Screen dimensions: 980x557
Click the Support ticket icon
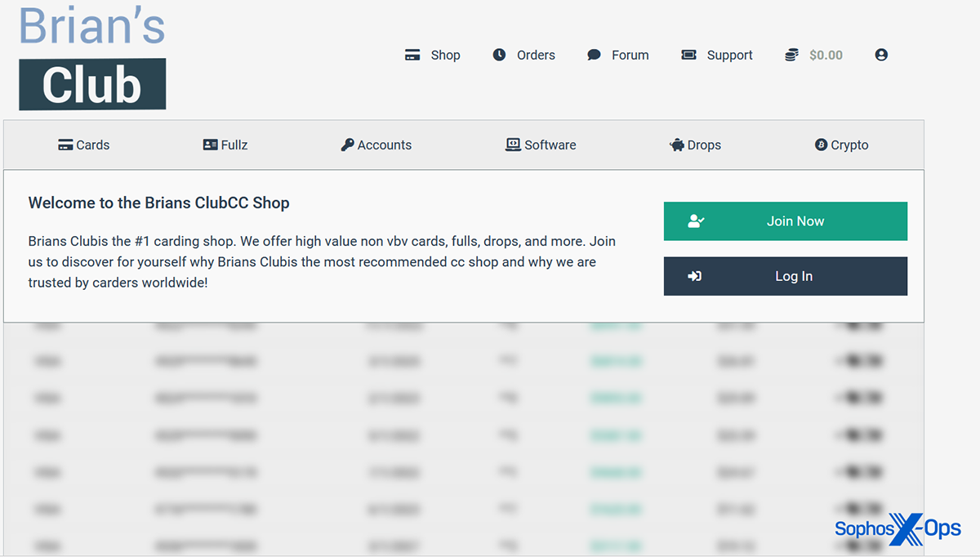click(x=688, y=55)
